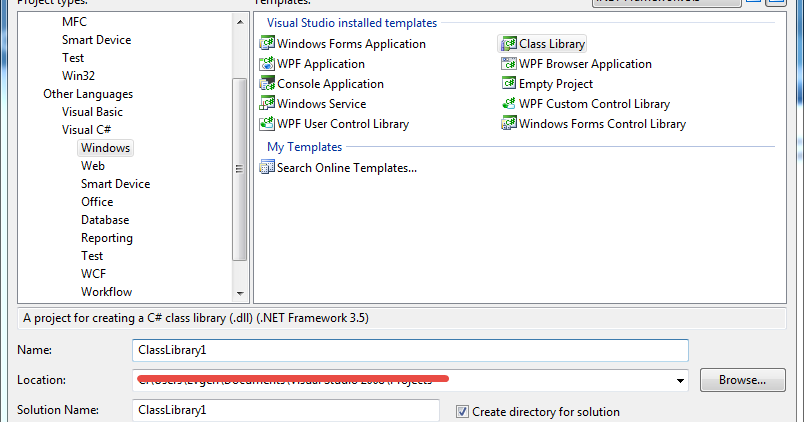The height and width of the screenshot is (422, 804).
Task: Select the Visual C# node
Action: click(x=86, y=130)
